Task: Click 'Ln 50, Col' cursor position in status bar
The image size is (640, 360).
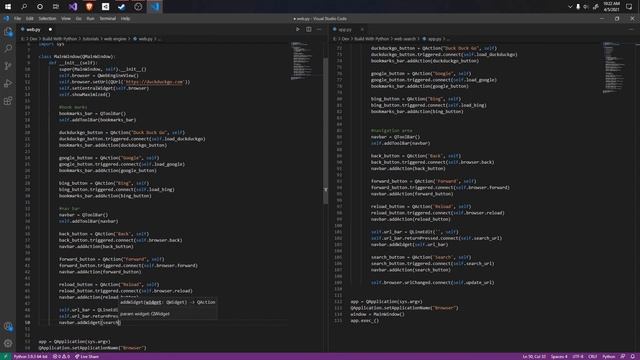Action: 534,357
